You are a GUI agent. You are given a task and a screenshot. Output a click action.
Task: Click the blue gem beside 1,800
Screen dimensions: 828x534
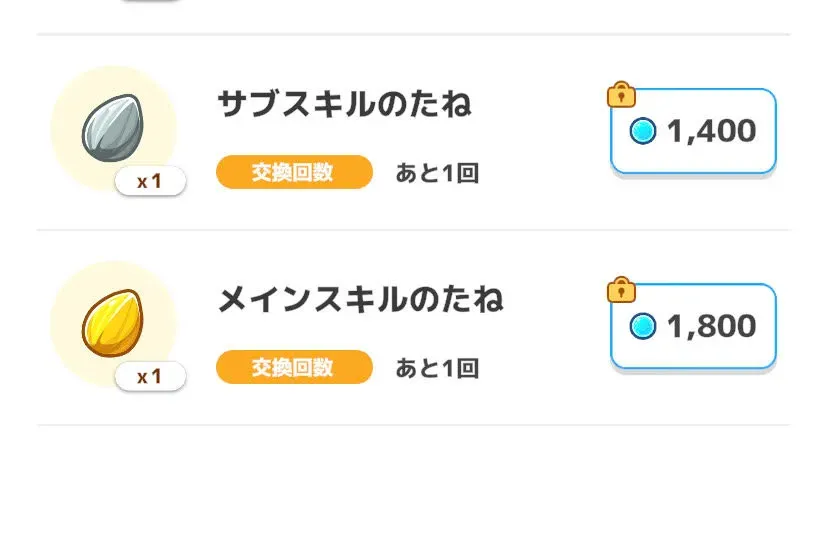coord(643,326)
